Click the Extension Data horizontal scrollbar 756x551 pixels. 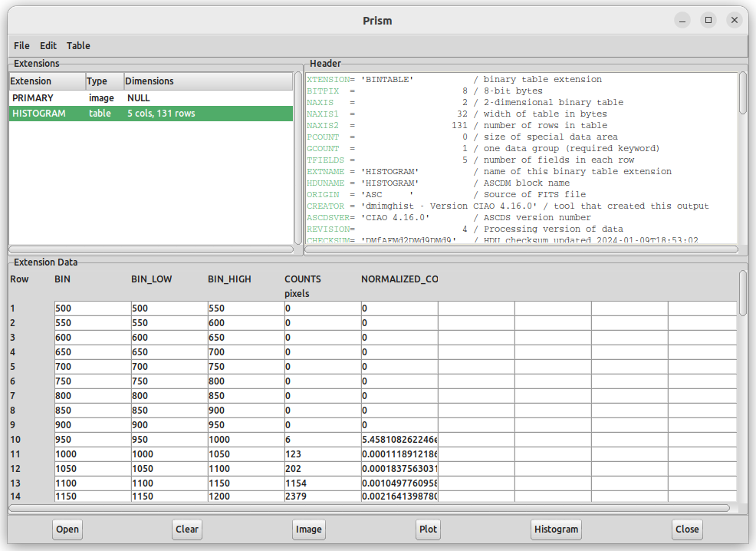(x=368, y=507)
